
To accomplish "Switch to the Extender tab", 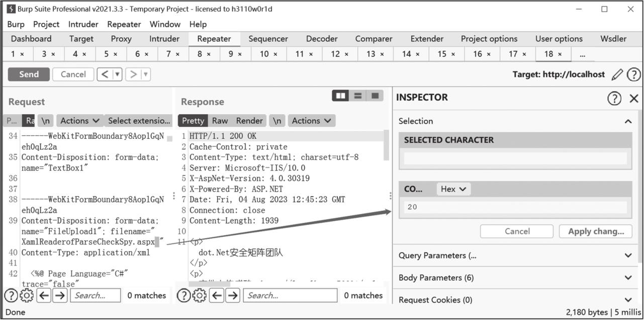I will pyautogui.click(x=427, y=39).
